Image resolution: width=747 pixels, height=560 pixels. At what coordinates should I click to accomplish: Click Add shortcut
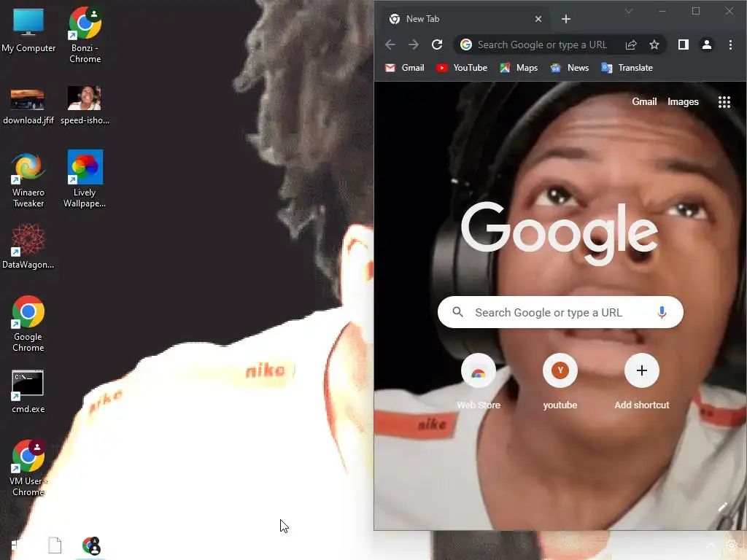click(642, 382)
